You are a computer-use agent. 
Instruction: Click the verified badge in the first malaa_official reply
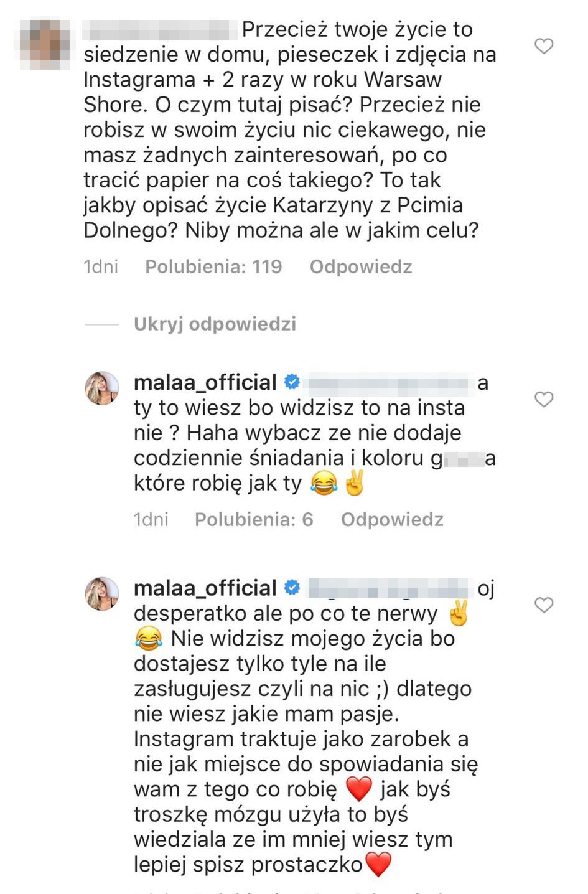tap(292, 382)
